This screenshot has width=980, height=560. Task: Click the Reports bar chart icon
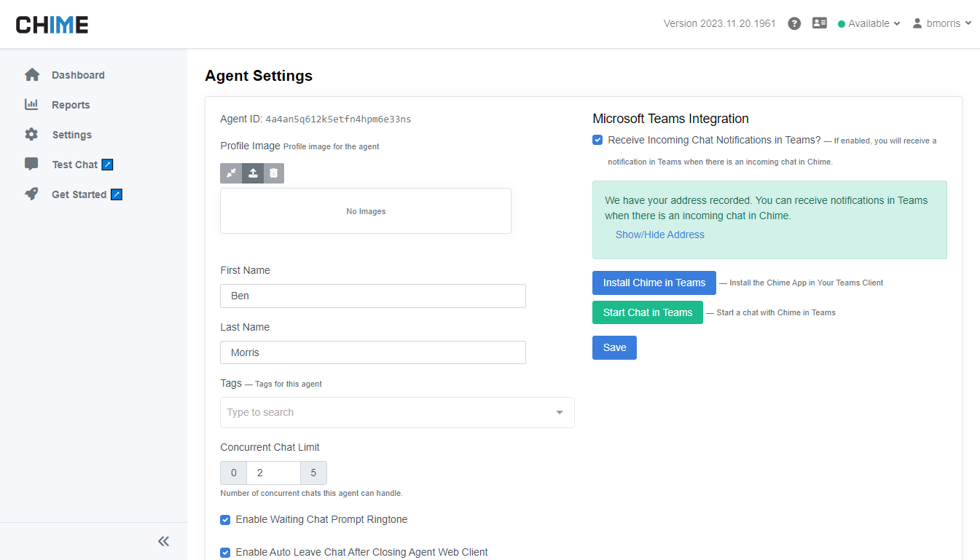31,105
